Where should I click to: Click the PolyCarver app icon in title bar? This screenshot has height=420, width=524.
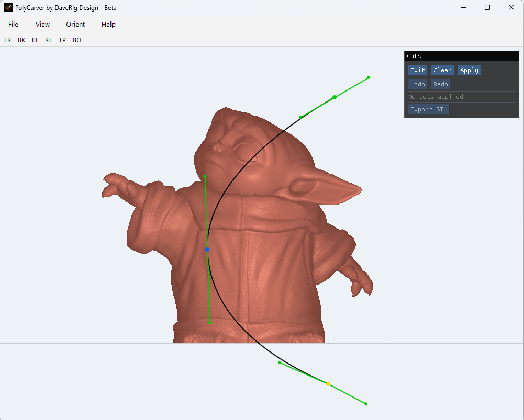point(8,7)
